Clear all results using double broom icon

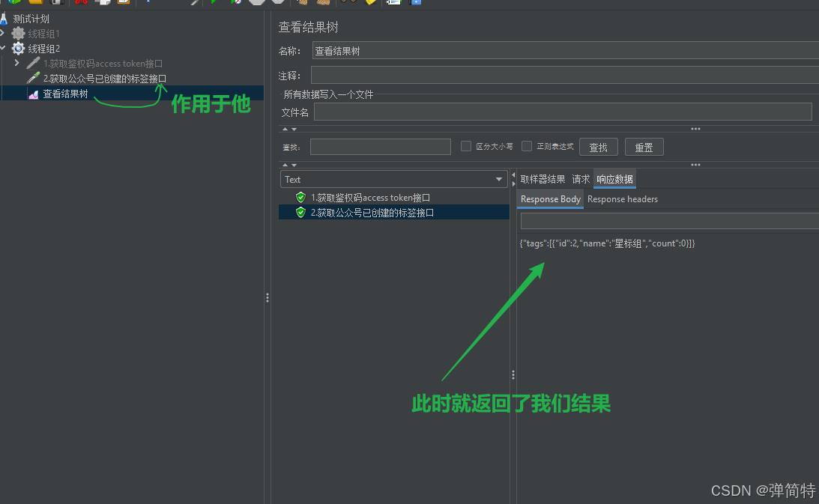[x=322, y=4]
